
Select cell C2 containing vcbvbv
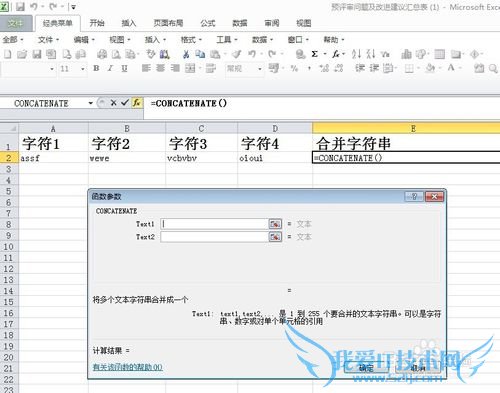click(x=202, y=158)
